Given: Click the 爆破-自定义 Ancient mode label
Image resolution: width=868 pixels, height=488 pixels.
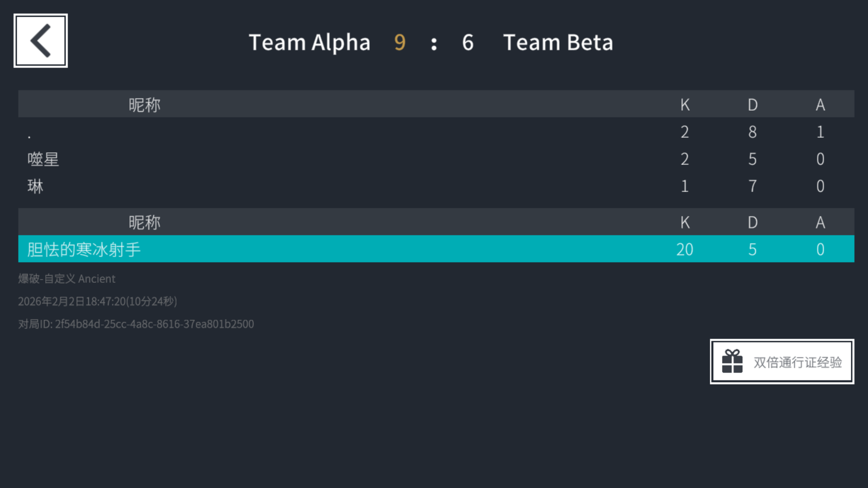Looking at the screenshot, I should pos(67,279).
